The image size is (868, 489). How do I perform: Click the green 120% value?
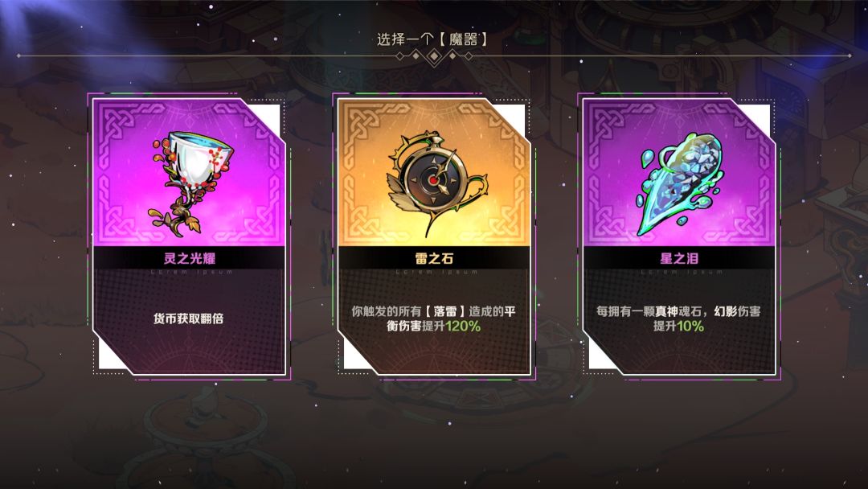463,327
